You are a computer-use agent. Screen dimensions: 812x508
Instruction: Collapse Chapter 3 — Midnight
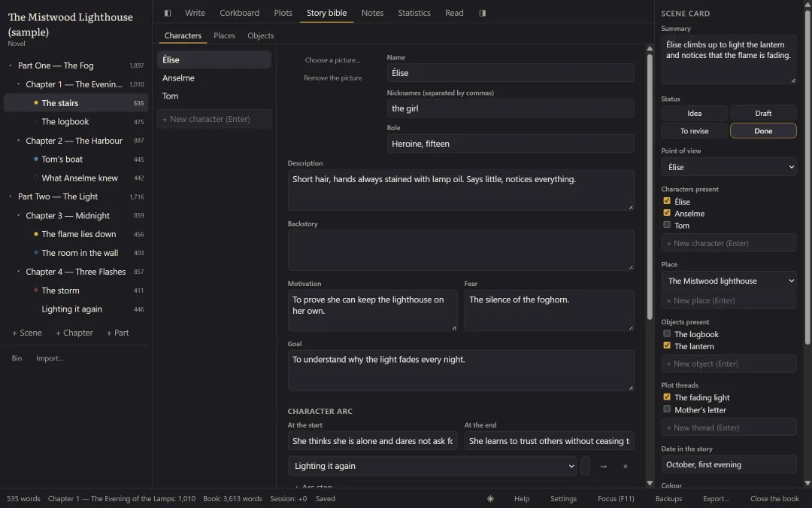point(18,215)
